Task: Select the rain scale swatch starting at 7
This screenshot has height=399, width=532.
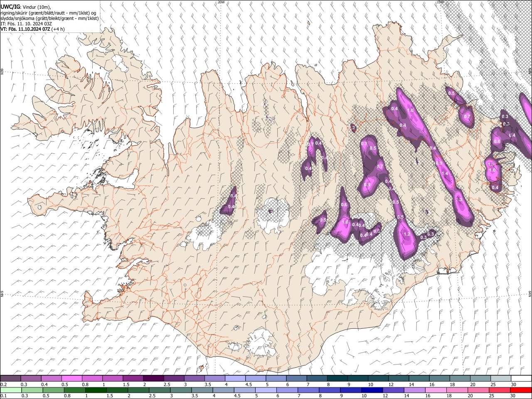Action: pyautogui.click(x=308, y=390)
